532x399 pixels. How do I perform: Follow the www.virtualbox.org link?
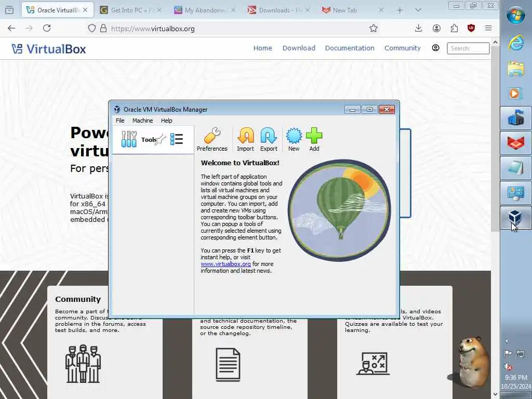pyautogui.click(x=225, y=264)
